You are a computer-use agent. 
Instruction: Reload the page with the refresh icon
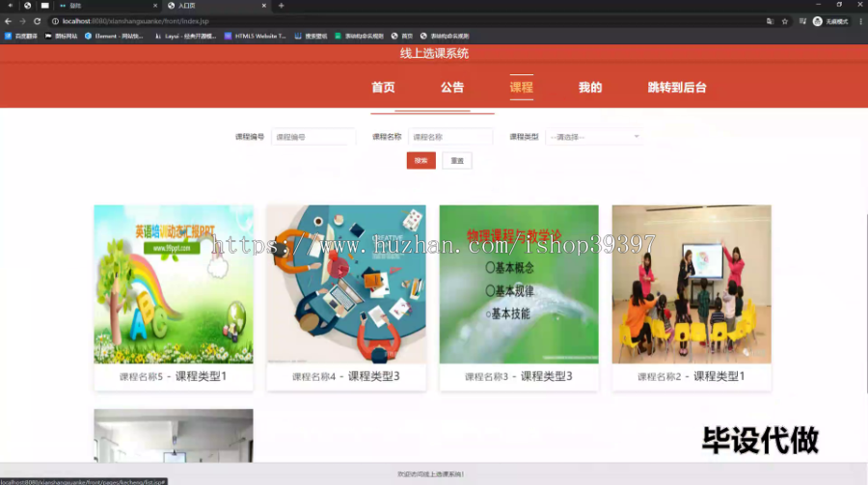click(37, 21)
